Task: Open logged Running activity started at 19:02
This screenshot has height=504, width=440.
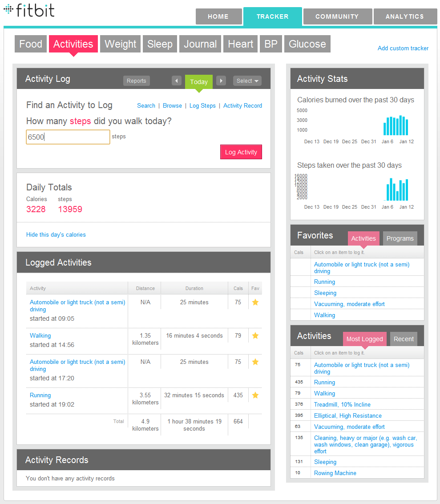Action: (x=40, y=395)
